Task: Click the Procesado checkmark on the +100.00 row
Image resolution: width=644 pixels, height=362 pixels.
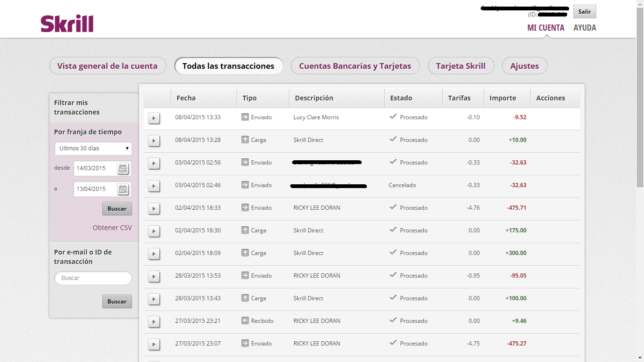Action: pyautogui.click(x=393, y=297)
